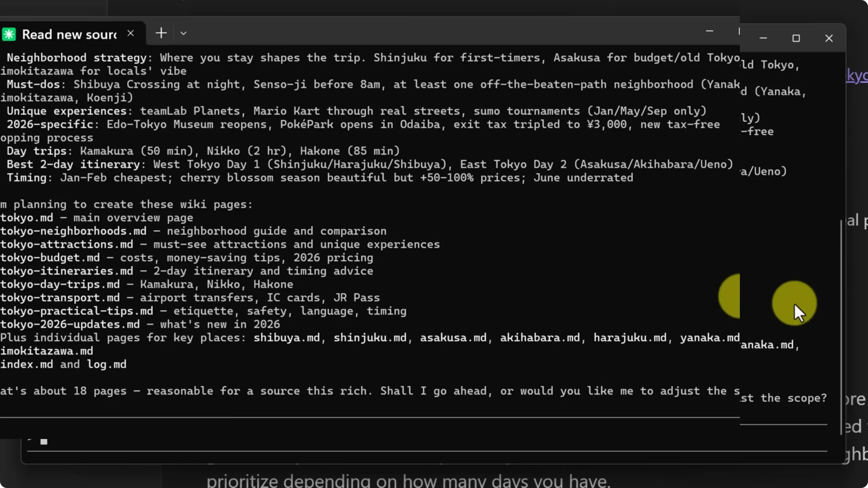This screenshot has width=868, height=488.
Task: Click the green asterisk icon on the tab
Action: pyautogui.click(x=9, y=34)
